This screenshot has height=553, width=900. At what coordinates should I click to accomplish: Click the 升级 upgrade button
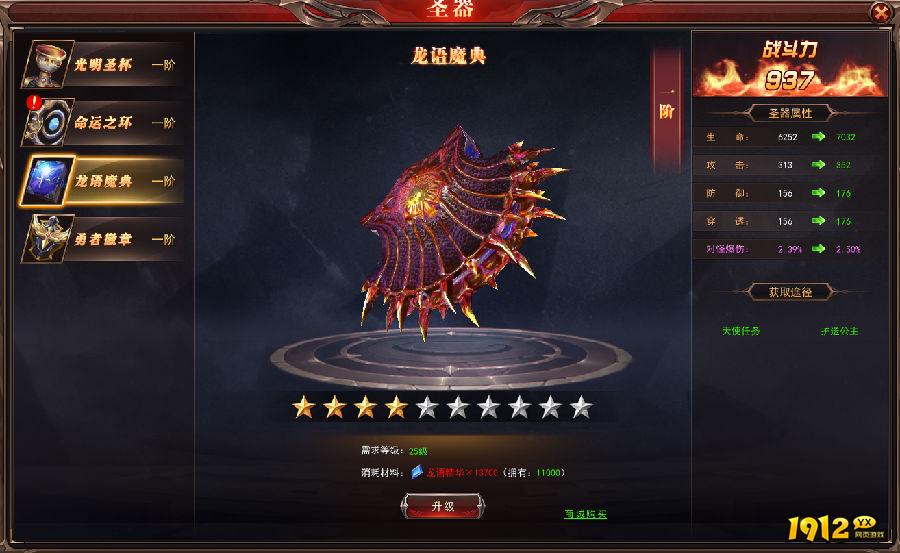pyautogui.click(x=443, y=506)
